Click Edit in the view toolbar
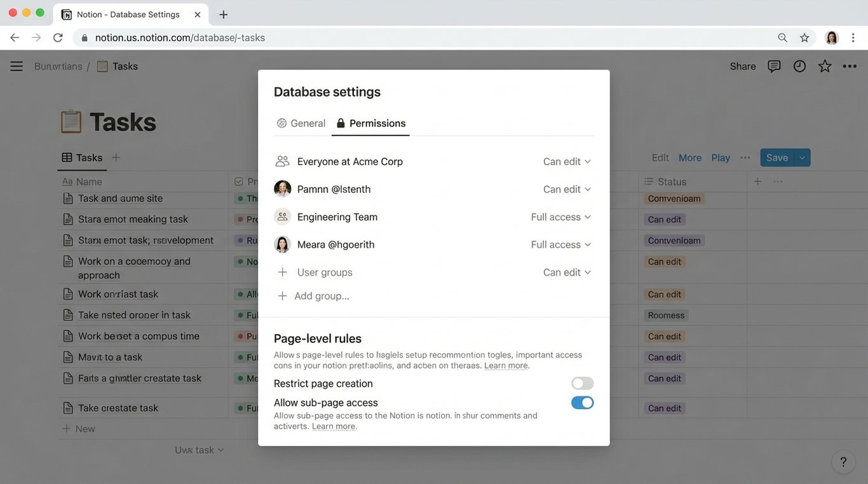The height and width of the screenshot is (484, 868). [x=660, y=158]
